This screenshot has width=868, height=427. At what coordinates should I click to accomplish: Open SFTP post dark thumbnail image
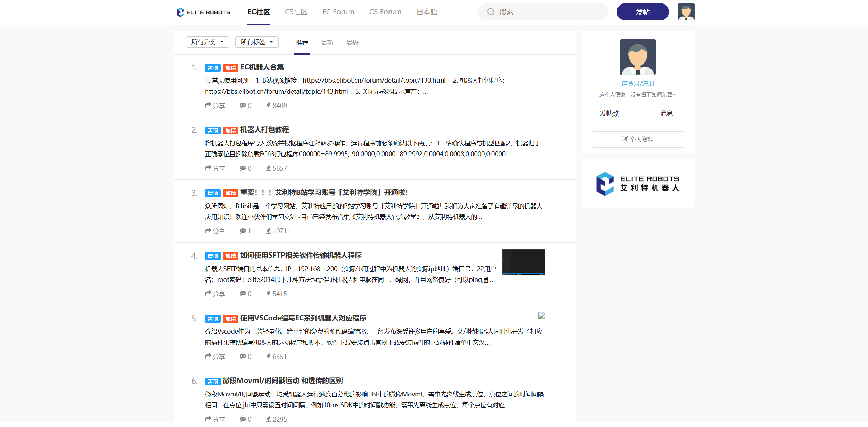click(x=523, y=262)
